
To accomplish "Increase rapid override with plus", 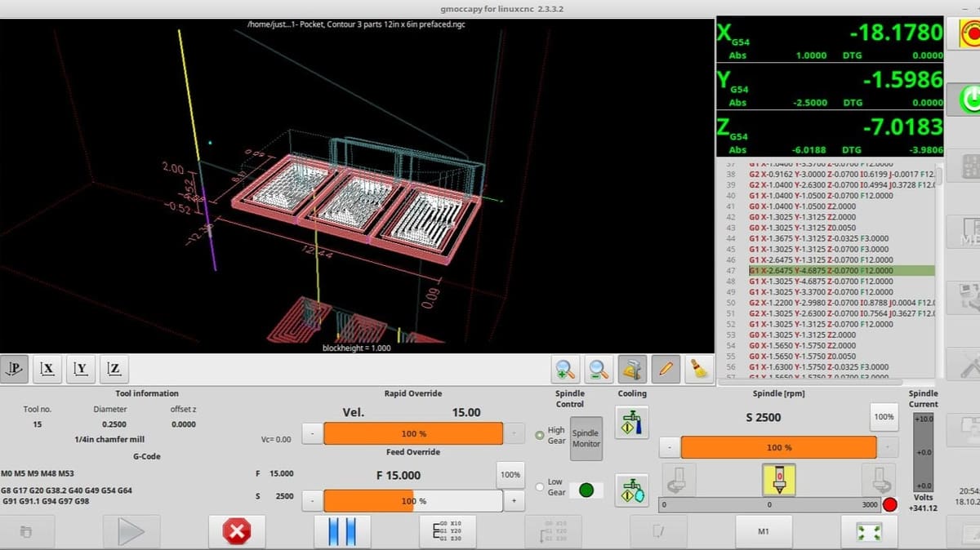I will 514,434.
